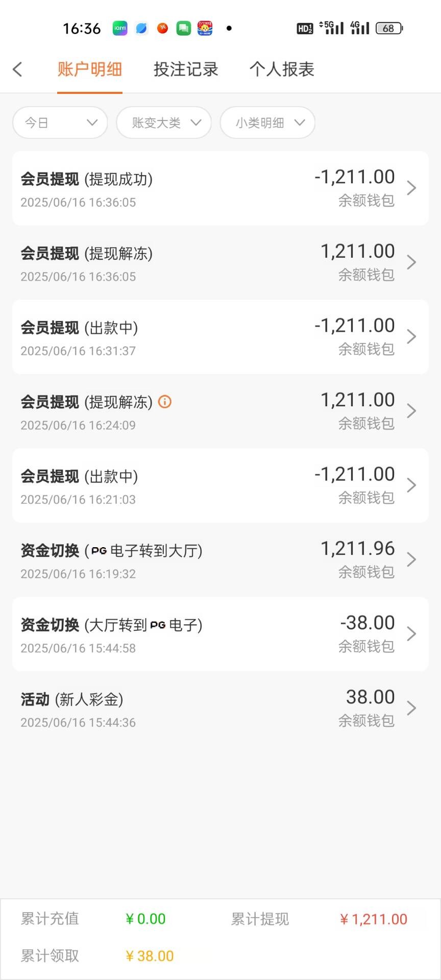This screenshot has height=980, width=441.
Task: Tap the 累计领取 amount ¥38.00
Action: (x=150, y=956)
